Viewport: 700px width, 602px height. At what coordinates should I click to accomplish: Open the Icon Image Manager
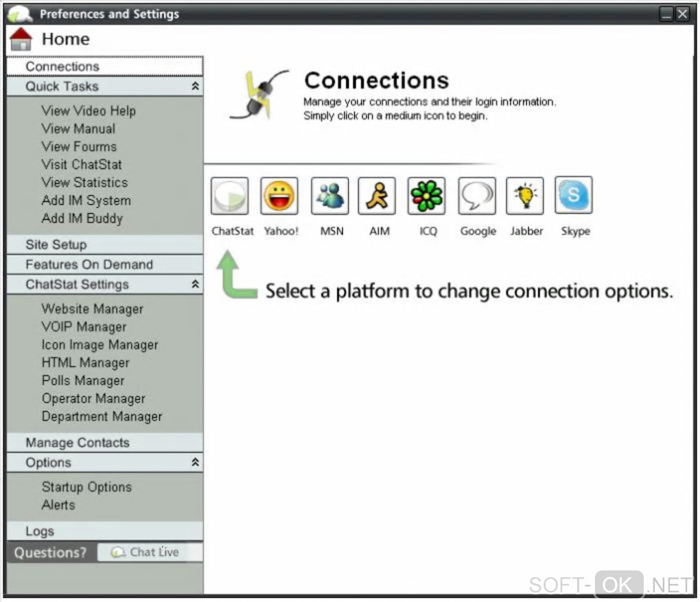click(100, 345)
